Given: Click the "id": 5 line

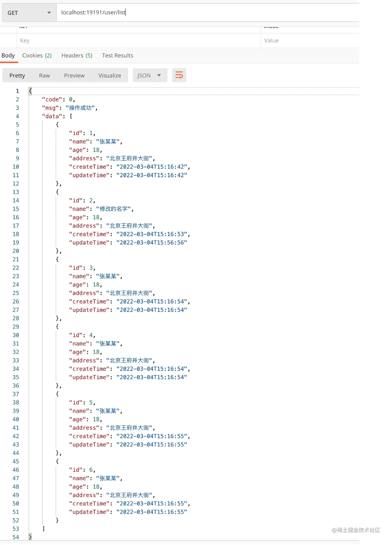Looking at the screenshot, I should 82,403.
